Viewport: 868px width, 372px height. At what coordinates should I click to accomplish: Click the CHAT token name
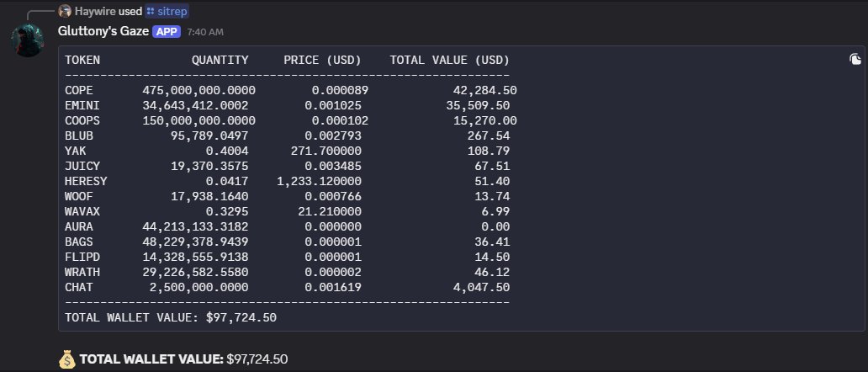pyautogui.click(x=78, y=287)
